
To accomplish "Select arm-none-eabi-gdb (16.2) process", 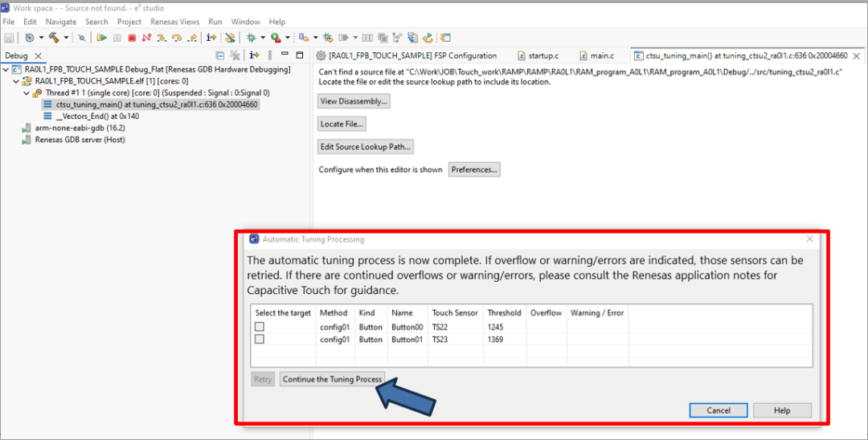I will tap(73, 128).
